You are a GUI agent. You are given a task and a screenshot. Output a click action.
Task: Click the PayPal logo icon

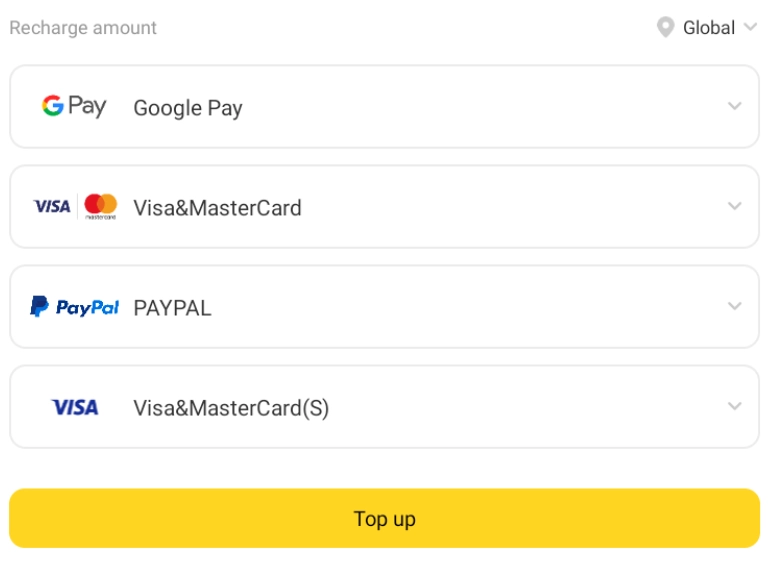coord(74,307)
